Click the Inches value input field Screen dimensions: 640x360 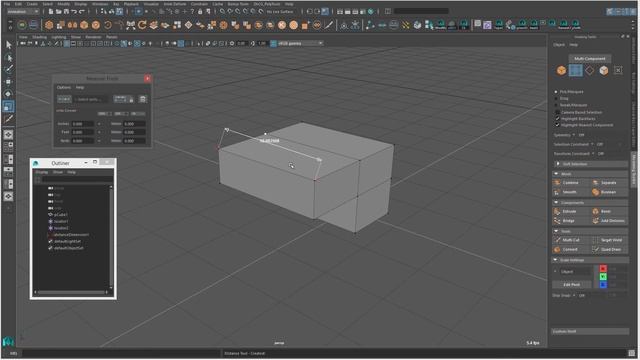(83, 124)
